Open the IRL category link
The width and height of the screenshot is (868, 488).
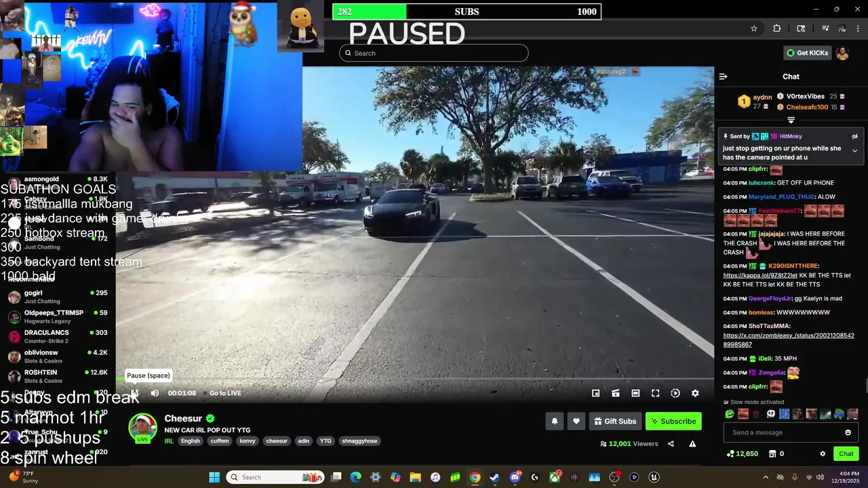(169, 441)
